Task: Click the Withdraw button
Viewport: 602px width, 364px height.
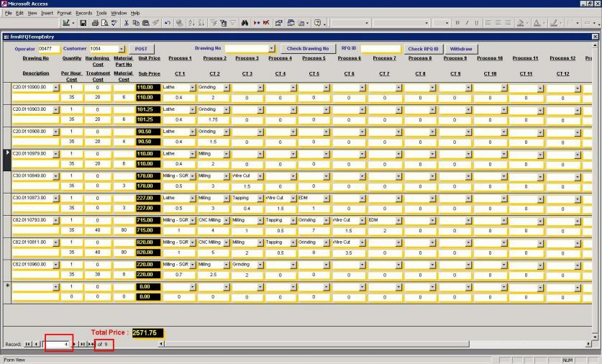Action: click(x=461, y=49)
